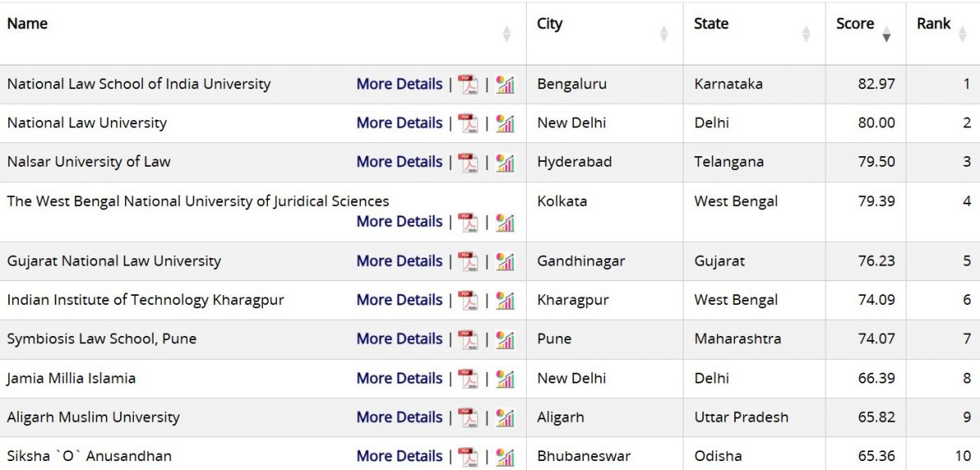This screenshot has height=470, width=980.
Task: Open chart icon for National Law University
Action: pyautogui.click(x=506, y=123)
